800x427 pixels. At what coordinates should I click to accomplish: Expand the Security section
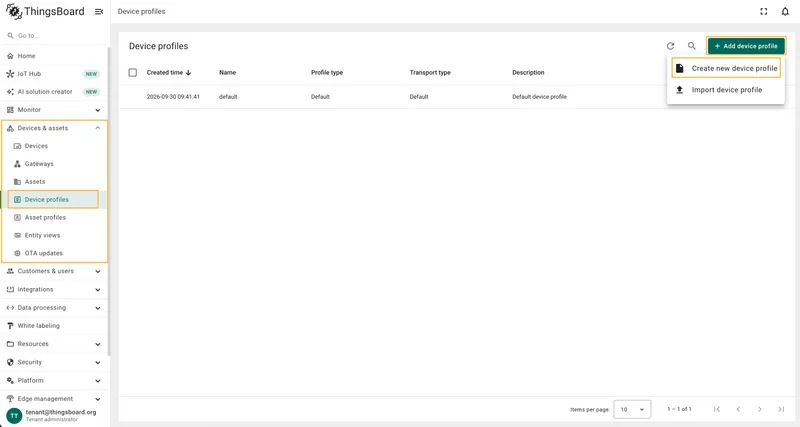click(x=55, y=362)
